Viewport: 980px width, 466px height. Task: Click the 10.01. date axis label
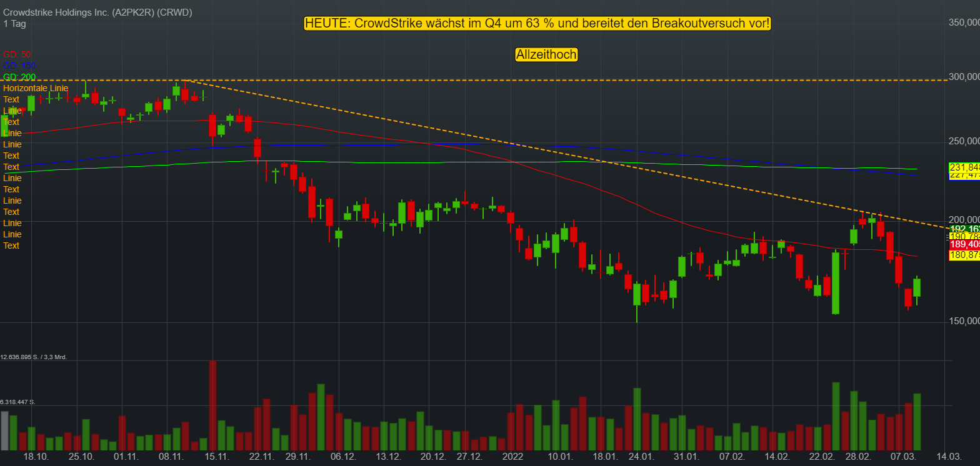coord(561,457)
